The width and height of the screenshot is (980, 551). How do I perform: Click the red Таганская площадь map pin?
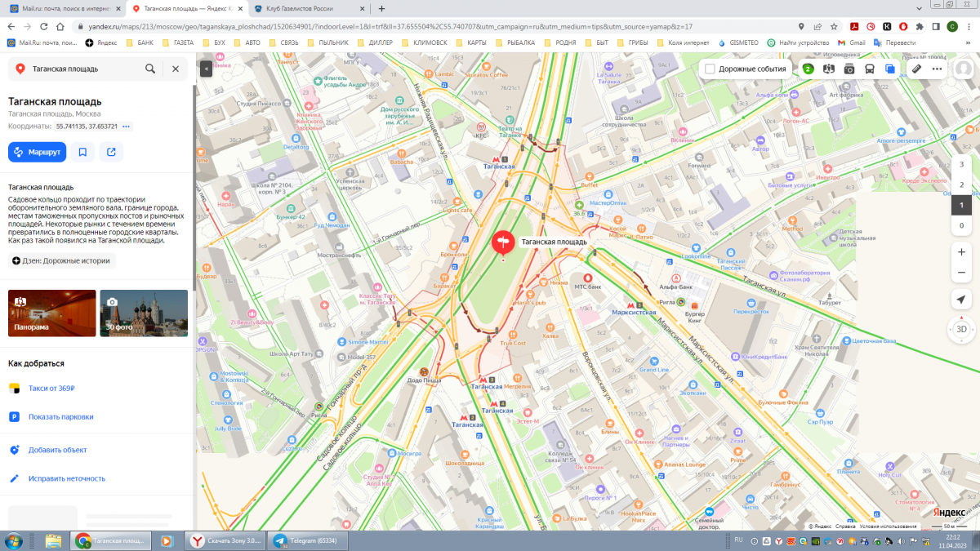(503, 242)
